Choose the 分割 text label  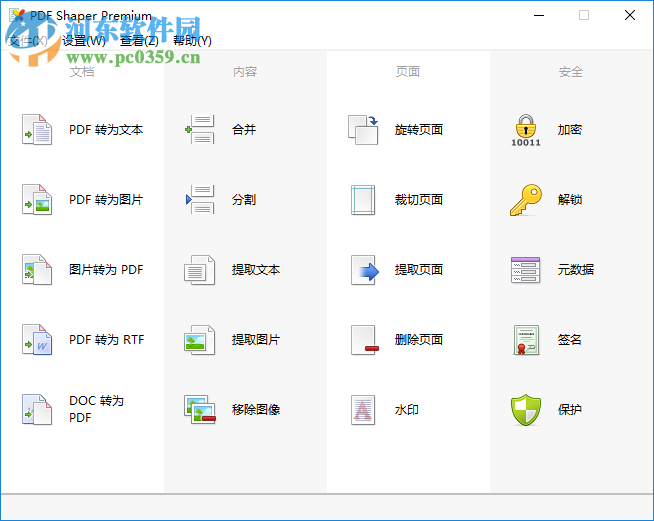244,200
